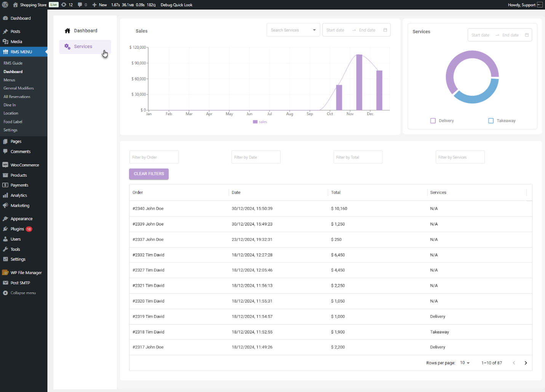The width and height of the screenshot is (545, 392).
Task: Click the Filter by Total field
Action: tap(358, 157)
